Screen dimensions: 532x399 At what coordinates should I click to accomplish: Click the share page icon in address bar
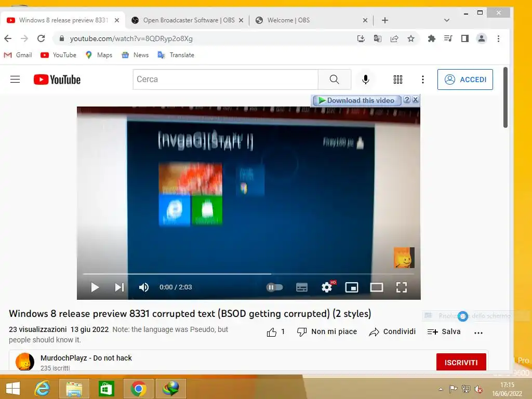(394, 38)
